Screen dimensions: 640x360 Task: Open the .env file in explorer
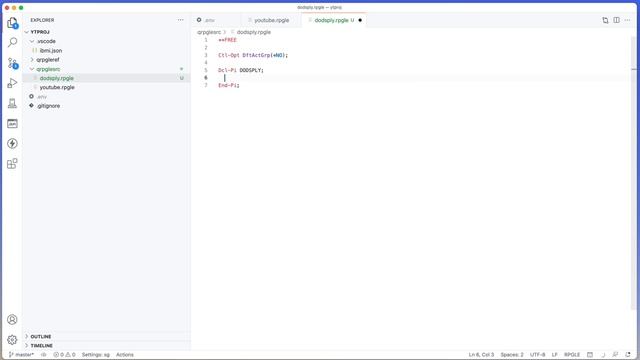(x=42, y=97)
